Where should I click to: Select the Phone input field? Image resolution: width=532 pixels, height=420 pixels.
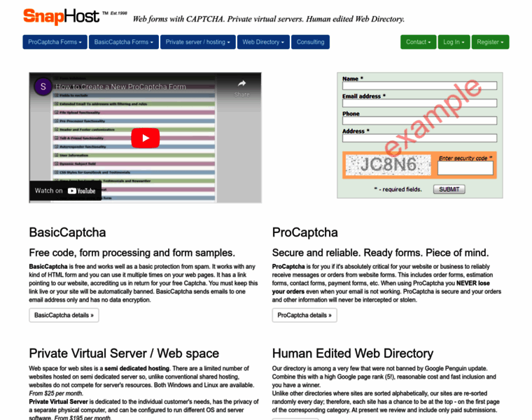pyautogui.click(x=420, y=121)
